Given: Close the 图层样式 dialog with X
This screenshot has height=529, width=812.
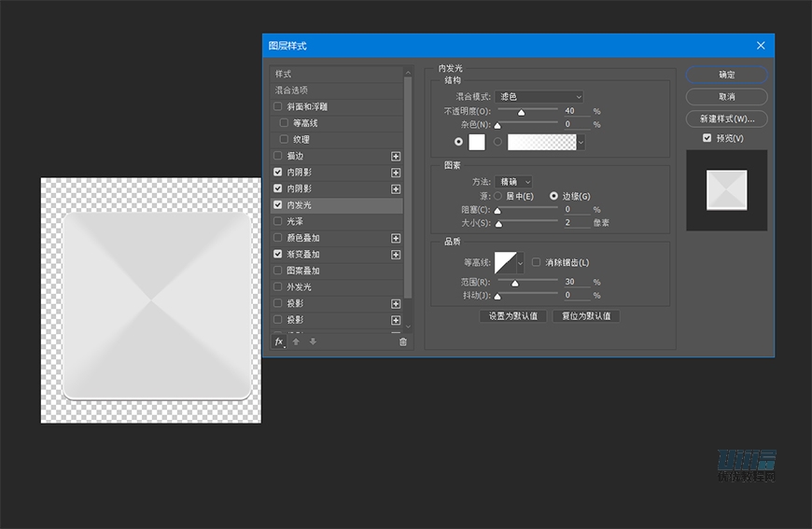Looking at the screenshot, I should 761,46.
